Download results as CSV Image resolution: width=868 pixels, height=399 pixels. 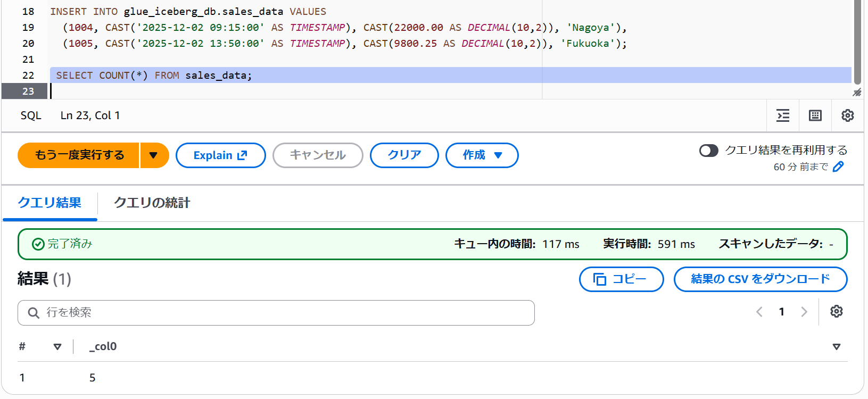pos(760,279)
